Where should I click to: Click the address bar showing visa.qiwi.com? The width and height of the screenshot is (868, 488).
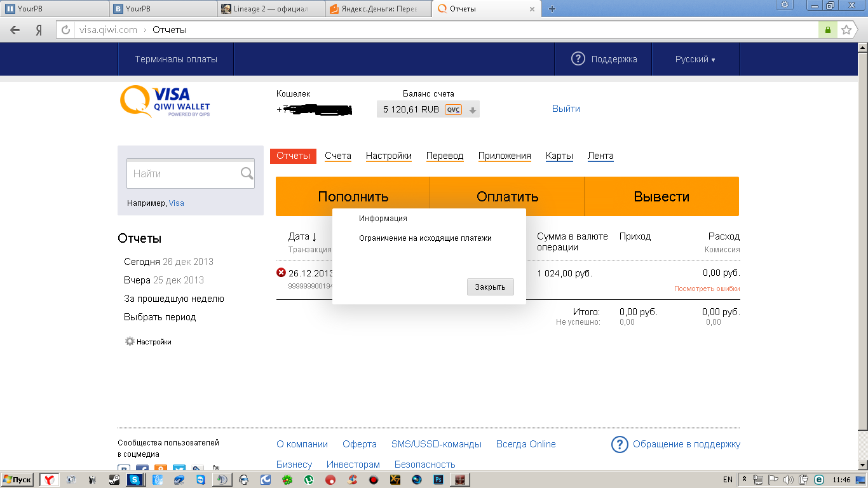pos(445,30)
